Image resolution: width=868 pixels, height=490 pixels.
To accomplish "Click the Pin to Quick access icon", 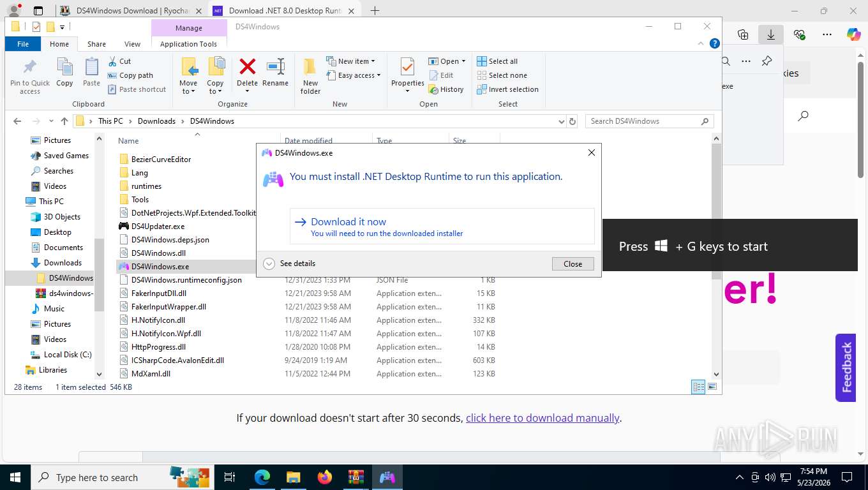I will (30, 68).
